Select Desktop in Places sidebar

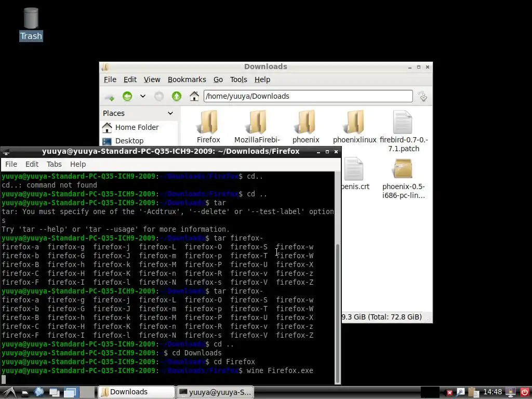[x=123, y=141]
